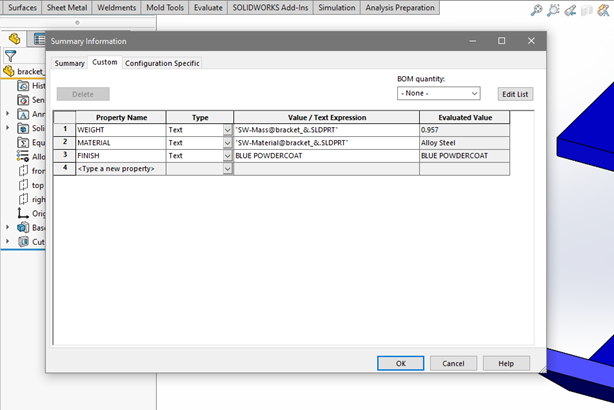
Task: Click the previous view icon in heads-up toolbar
Action: click(570, 10)
